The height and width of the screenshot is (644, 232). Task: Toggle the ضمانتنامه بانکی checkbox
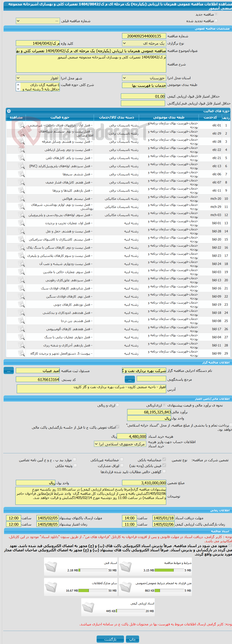[x=164, y=460]
